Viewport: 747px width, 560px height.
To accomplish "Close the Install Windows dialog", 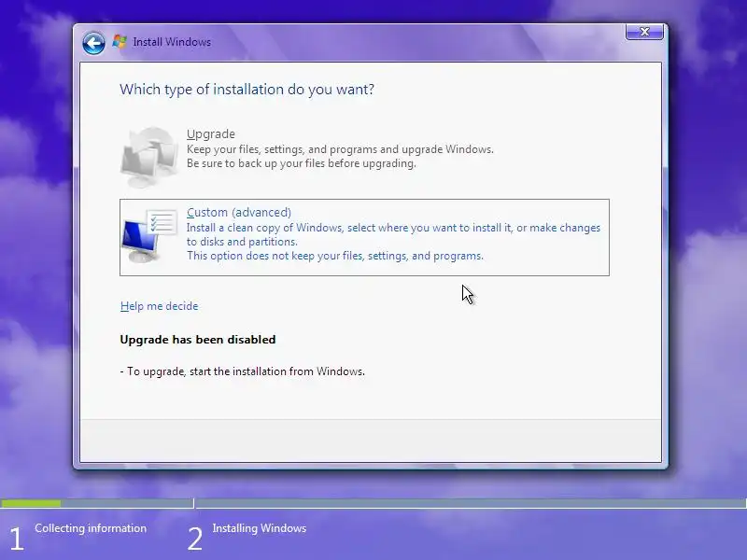I will (644, 32).
